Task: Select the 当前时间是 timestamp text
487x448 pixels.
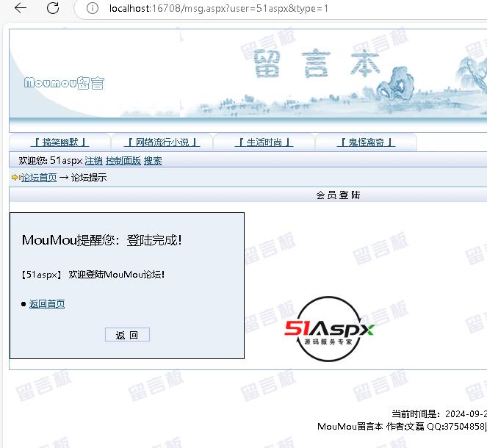Action: [439, 413]
